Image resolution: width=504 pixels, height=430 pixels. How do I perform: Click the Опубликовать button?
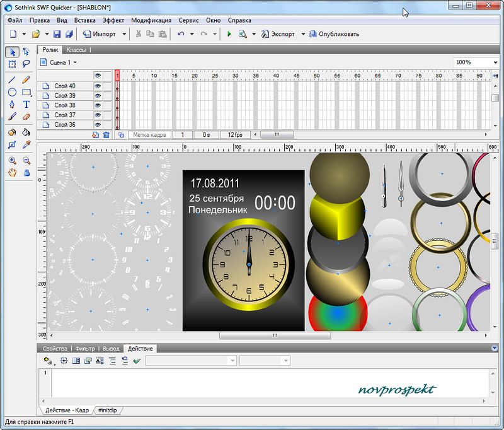335,34
